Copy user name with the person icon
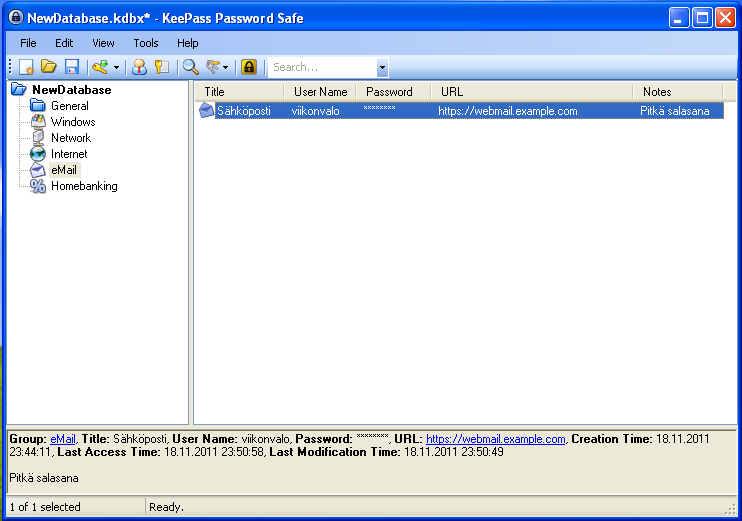The height and width of the screenshot is (521, 742). 139,67
